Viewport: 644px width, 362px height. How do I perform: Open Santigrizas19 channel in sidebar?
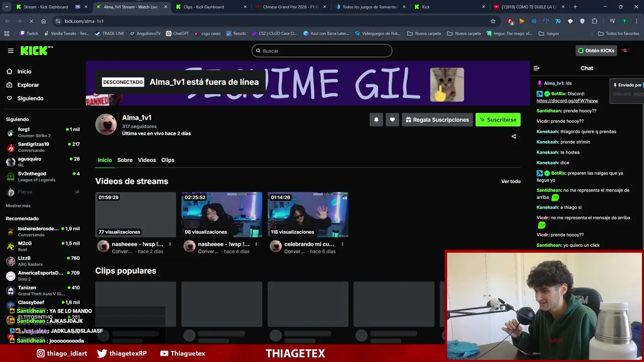tap(42, 147)
